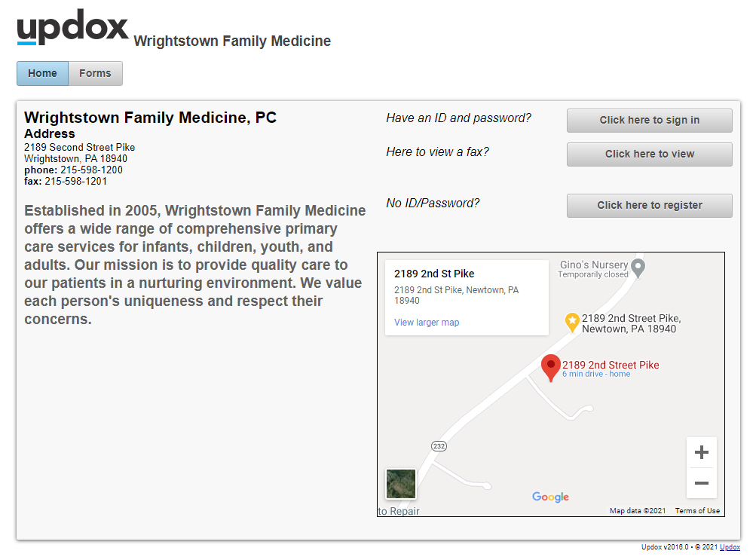This screenshot has width=756, height=560.
Task: Open the satellite view thumbnail
Action: tap(400, 483)
